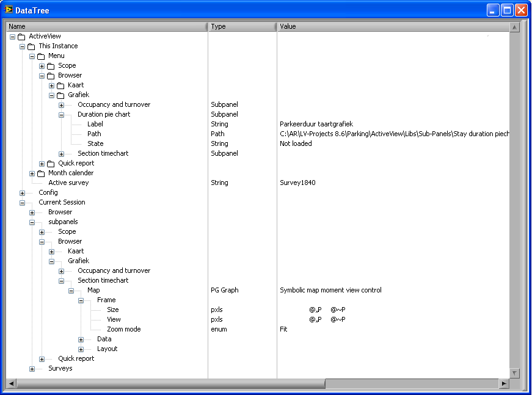
Task: Click the DataTree title bar app icon
Action: [9, 10]
